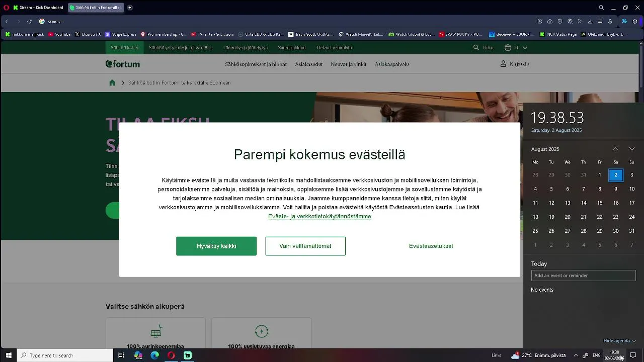The height and width of the screenshot is (362, 644).
Task: Click the Vain välttämättömät button
Action: [x=305, y=246]
